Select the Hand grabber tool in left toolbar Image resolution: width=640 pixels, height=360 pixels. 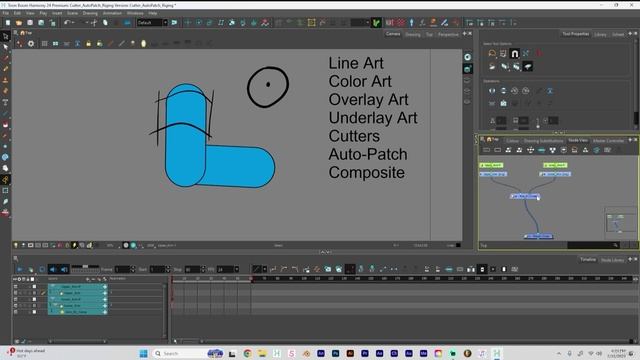(5, 168)
